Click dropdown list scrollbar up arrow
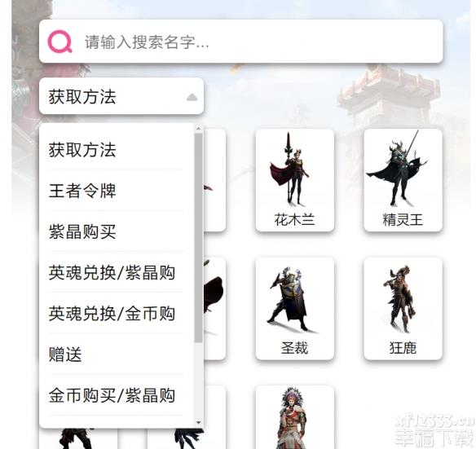The height and width of the screenshot is (449, 476). pos(199,129)
